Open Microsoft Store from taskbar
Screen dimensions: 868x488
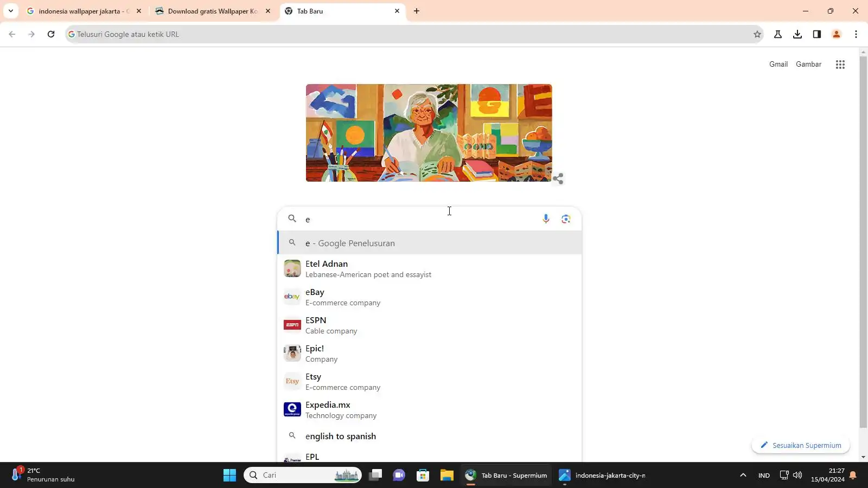423,475
